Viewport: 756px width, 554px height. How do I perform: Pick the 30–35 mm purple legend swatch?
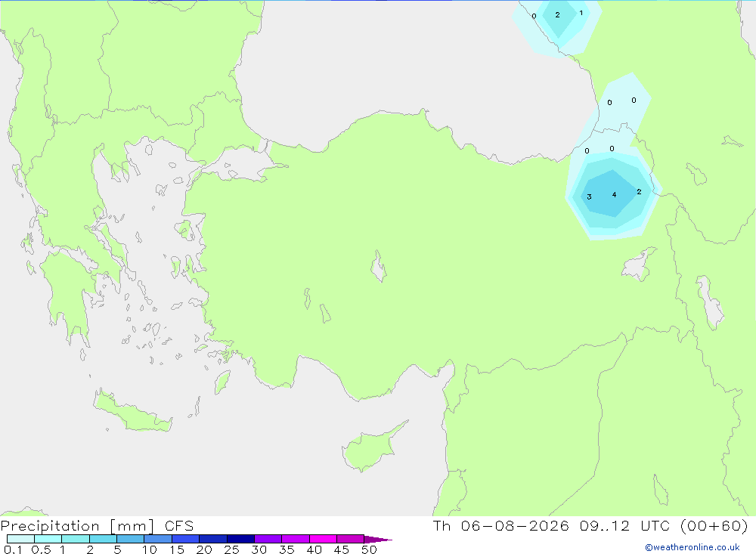[268, 539]
